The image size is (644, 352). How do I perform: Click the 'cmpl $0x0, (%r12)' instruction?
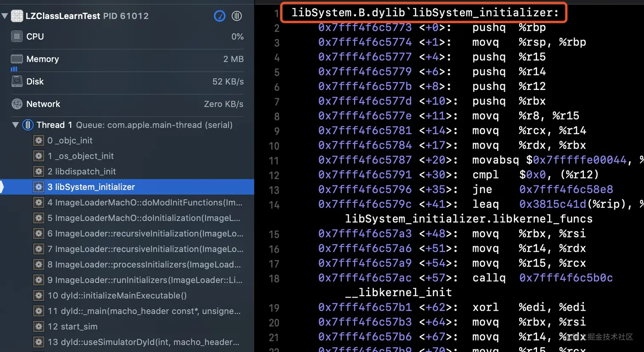tap(536, 175)
